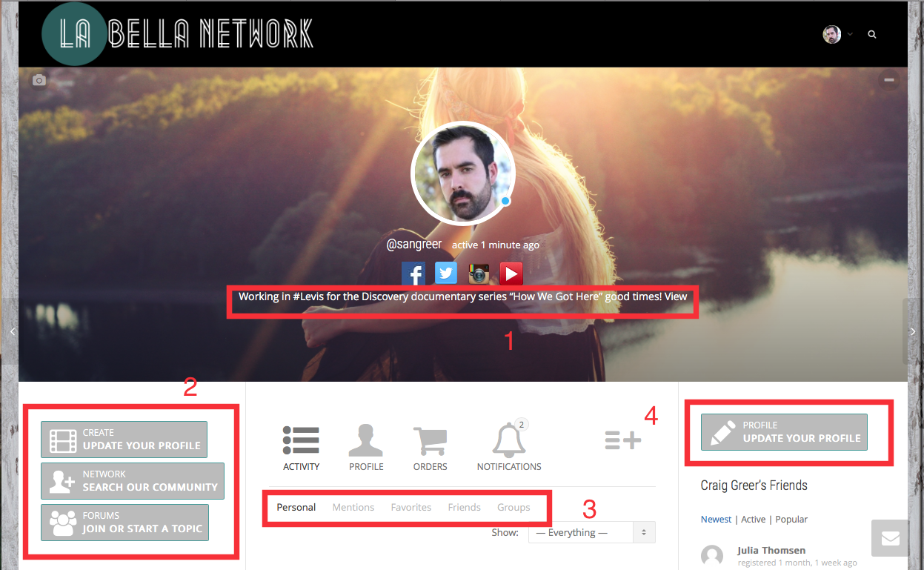Click Profile Update Your Profile button on right

[784, 432]
